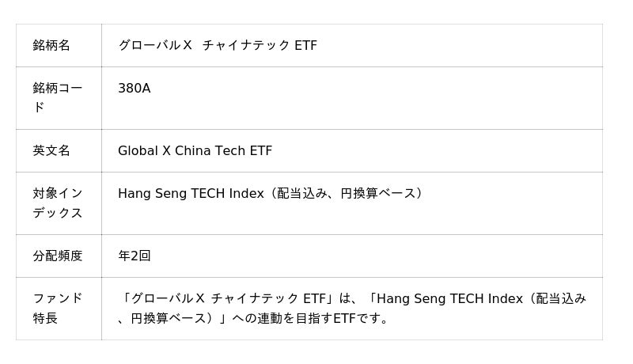Image resolution: width=633 pixels, height=364 pixels.
Task: Click the 英文名 label cell
Action: point(51,150)
